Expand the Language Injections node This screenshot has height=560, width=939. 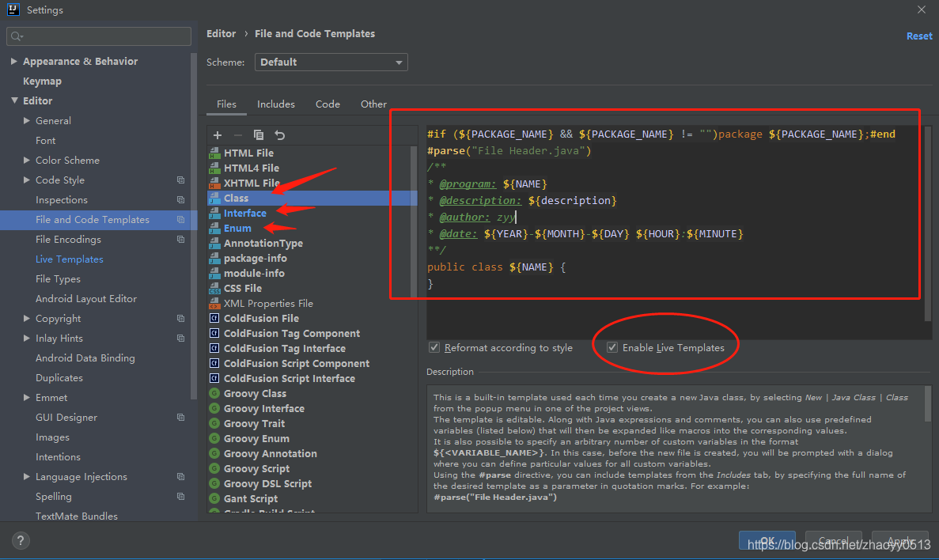click(x=26, y=476)
